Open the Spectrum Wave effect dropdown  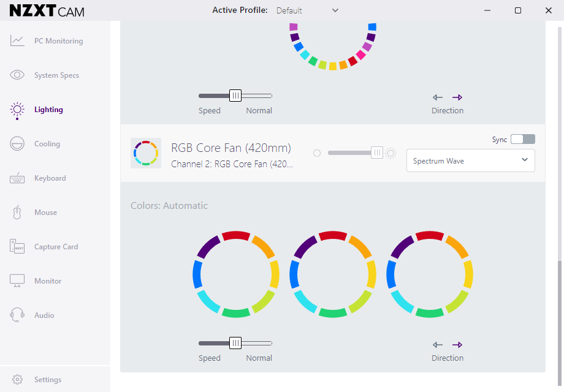point(470,160)
